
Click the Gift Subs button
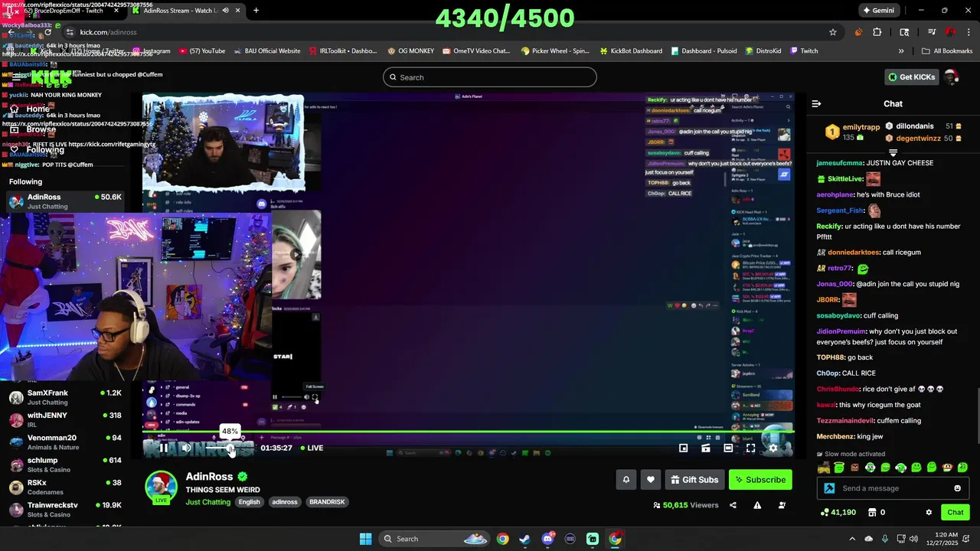point(694,480)
